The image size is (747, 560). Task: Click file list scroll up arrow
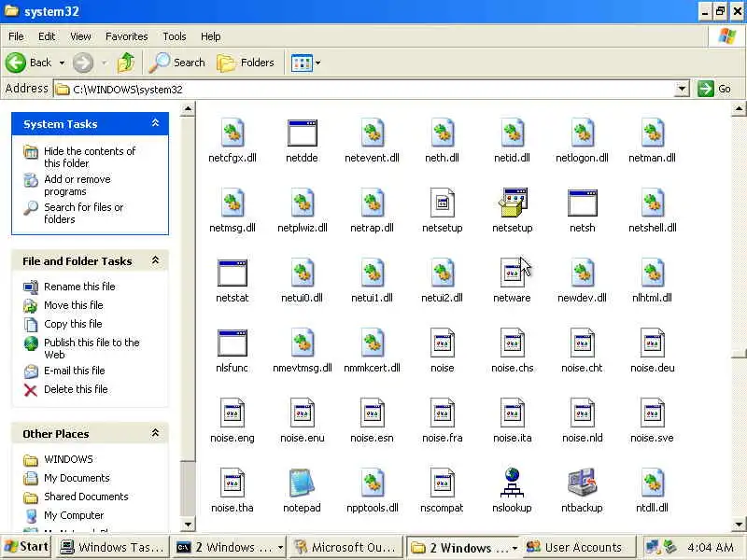(x=739, y=108)
